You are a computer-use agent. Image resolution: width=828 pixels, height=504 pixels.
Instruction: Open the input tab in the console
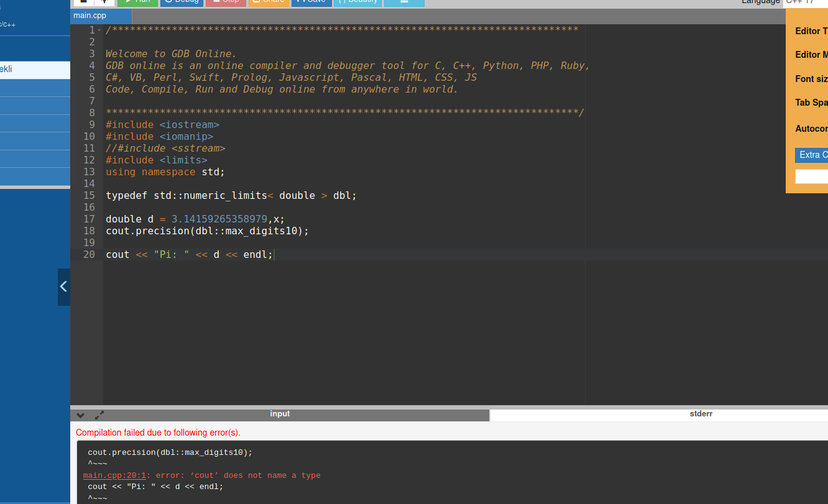(280, 414)
